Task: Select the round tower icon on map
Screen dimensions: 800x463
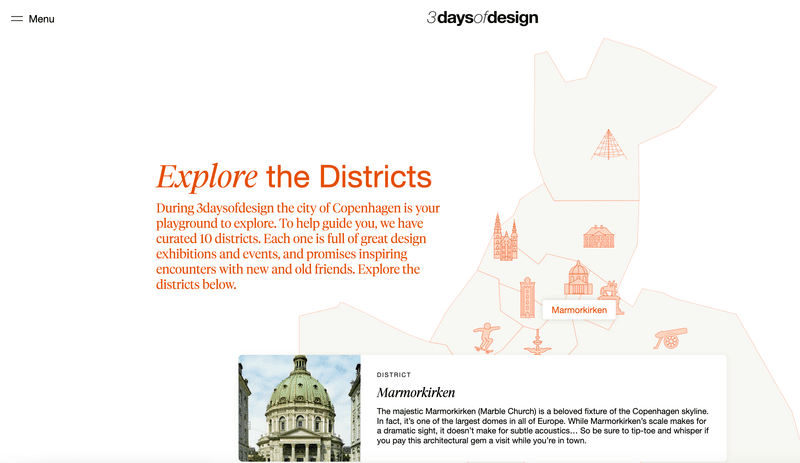Action: coord(527,298)
